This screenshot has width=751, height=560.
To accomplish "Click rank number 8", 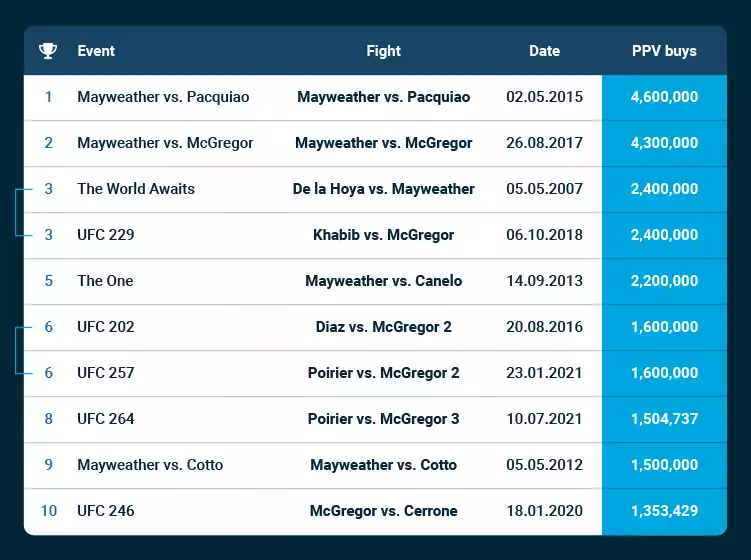I will 48,419.
